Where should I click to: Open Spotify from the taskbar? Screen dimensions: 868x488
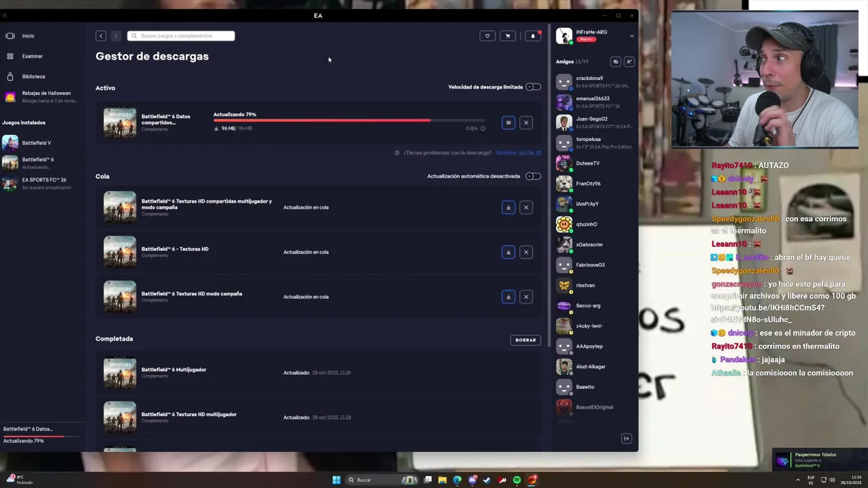tap(517, 480)
